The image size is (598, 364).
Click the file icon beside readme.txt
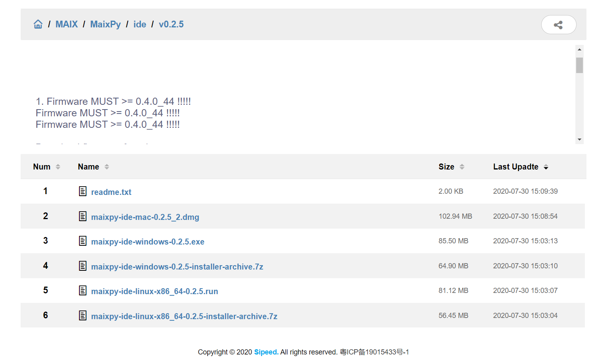click(83, 191)
